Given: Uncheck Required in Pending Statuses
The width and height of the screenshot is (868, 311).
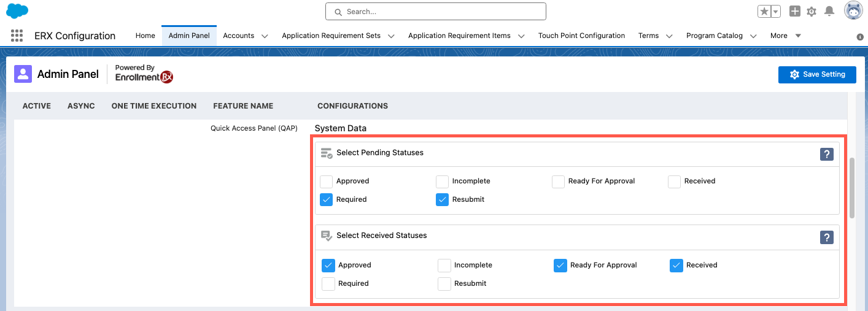Looking at the screenshot, I should click(327, 199).
